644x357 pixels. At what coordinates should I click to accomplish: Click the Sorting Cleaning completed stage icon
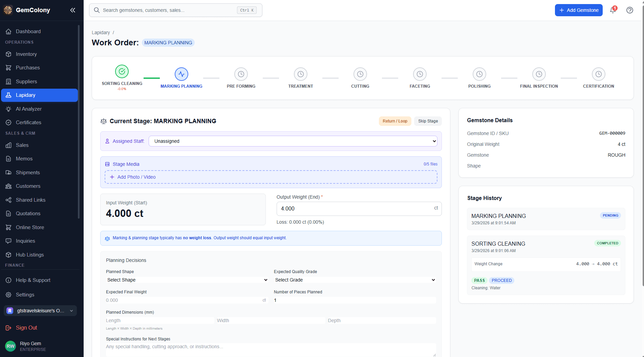pos(122,71)
